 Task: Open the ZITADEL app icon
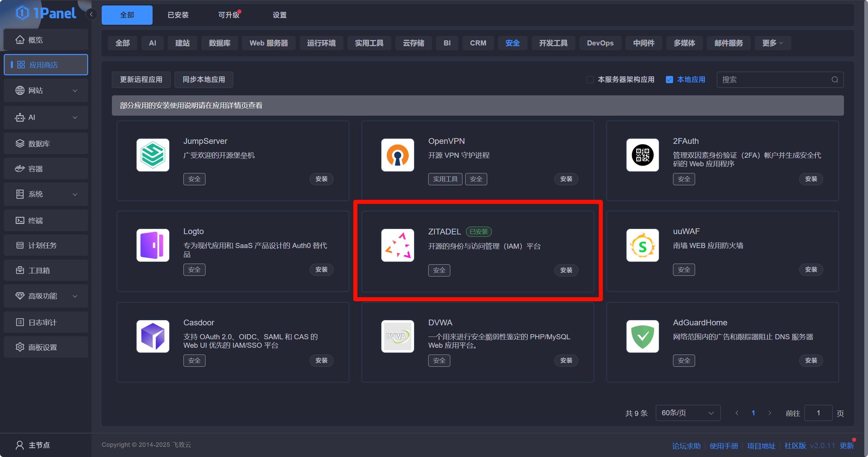[x=397, y=245]
